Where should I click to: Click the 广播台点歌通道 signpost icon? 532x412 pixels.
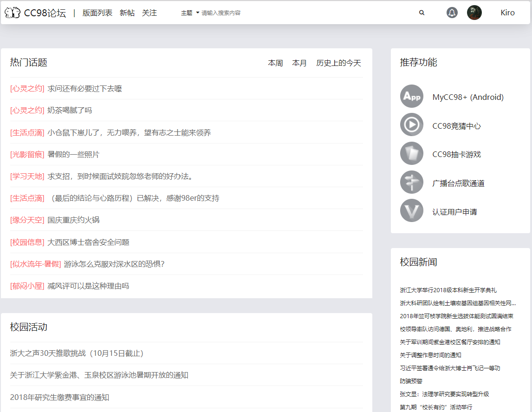coord(411,183)
